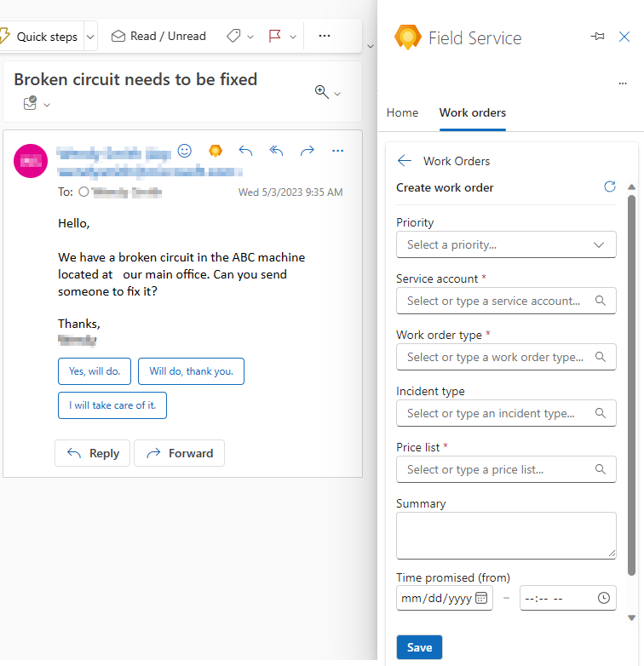Open the tag categories dropdown arrow

click(250, 37)
